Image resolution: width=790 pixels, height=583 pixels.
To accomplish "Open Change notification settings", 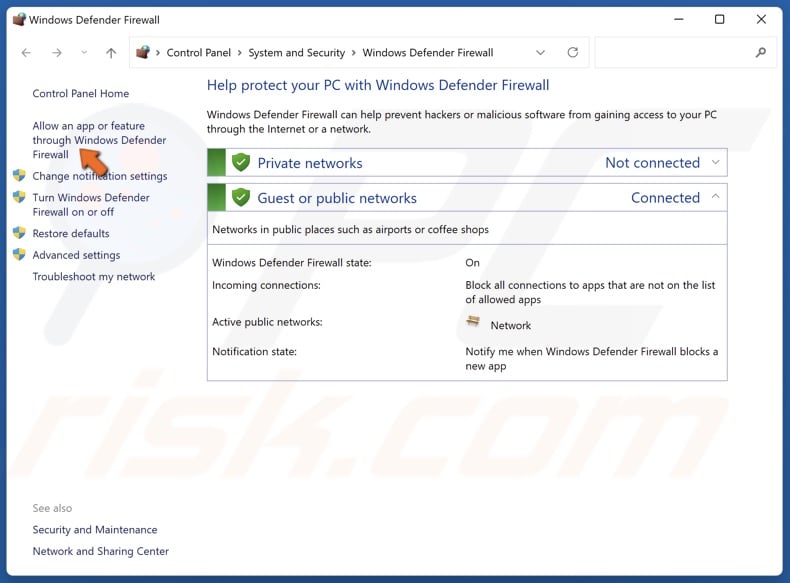I will click(x=100, y=176).
